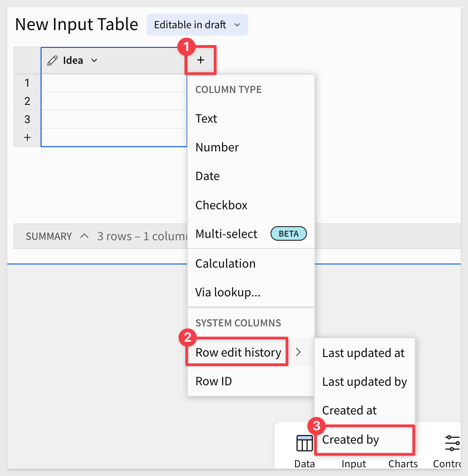Click the BETA badge next to Multi-select
The image size is (468, 476).
coord(289,233)
